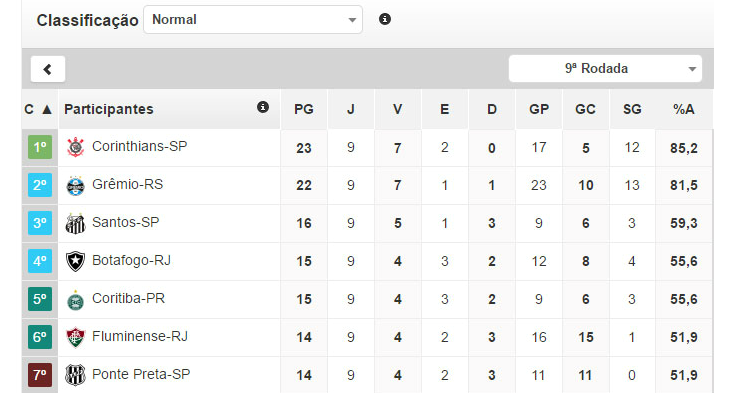The height and width of the screenshot is (393, 730).
Task: Click the Ponte Preta-SP team crest
Action: (x=75, y=375)
